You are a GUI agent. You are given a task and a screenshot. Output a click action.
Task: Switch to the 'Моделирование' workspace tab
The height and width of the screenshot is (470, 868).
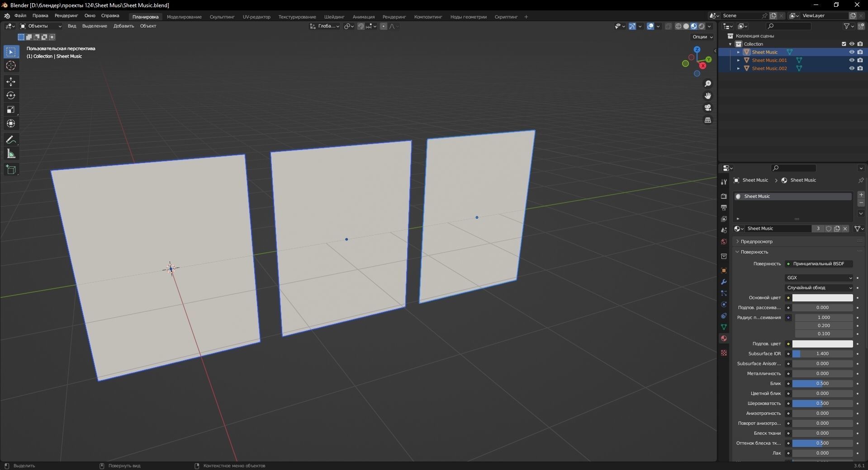point(184,17)
